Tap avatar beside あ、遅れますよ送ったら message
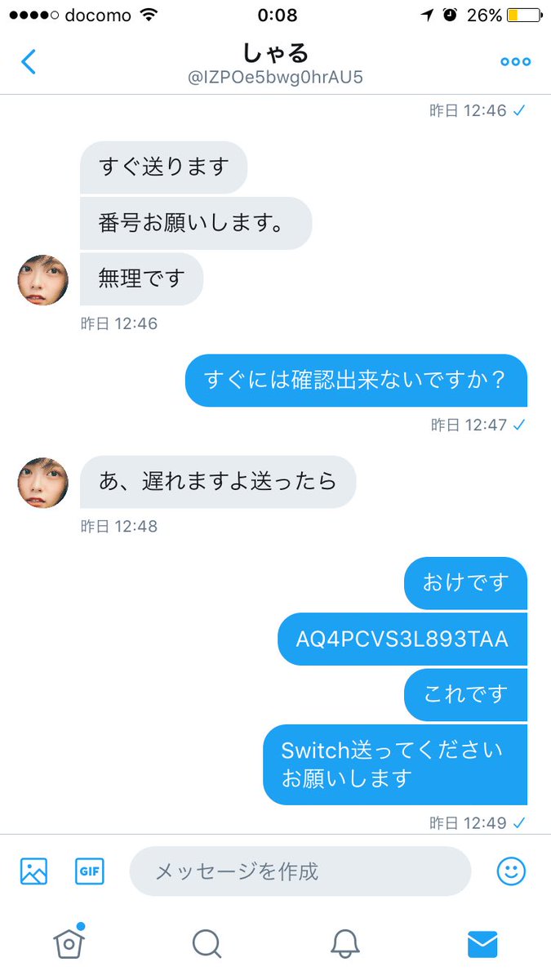Viewport: 551px width, 980px height. (43, 482)
